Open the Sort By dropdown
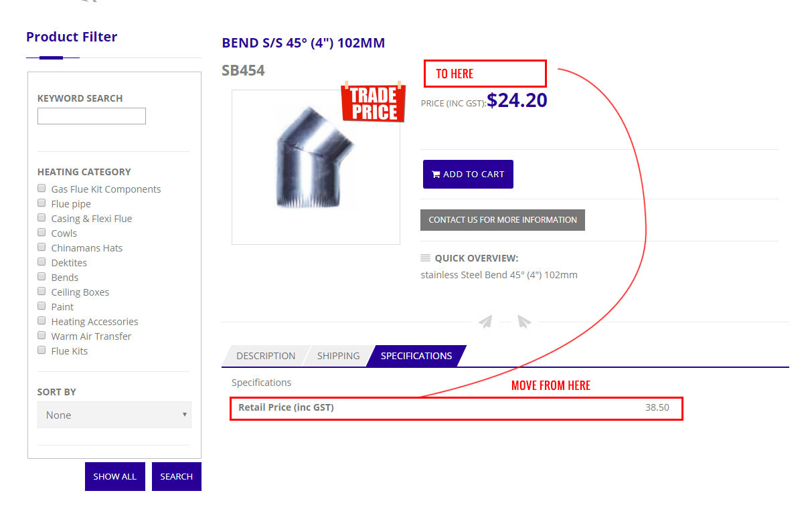Image resolution: width=812 pixels, height=507 pixels. pyautogui.click(x=114, y=415)
